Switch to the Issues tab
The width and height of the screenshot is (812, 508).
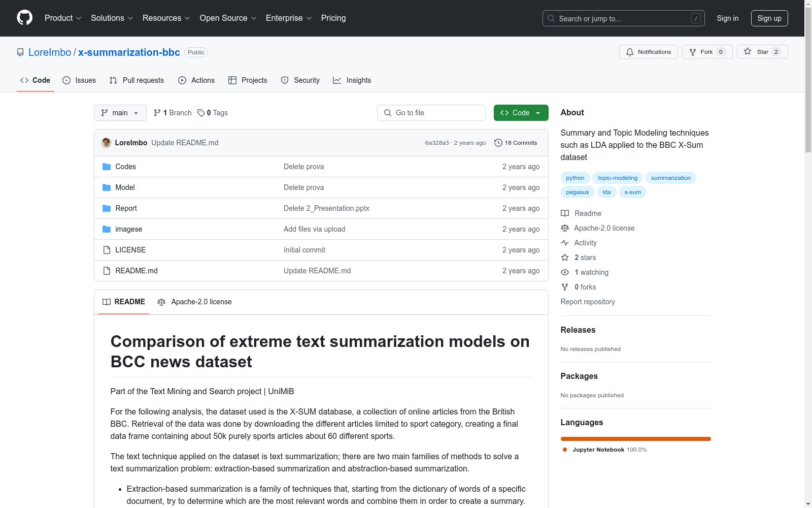point(79,80)
